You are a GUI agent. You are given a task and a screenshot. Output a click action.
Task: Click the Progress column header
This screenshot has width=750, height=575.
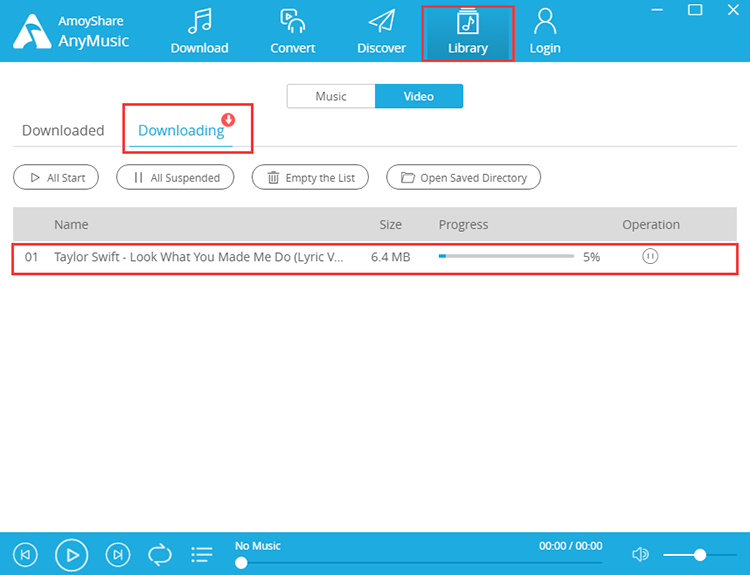coord(463,224)
